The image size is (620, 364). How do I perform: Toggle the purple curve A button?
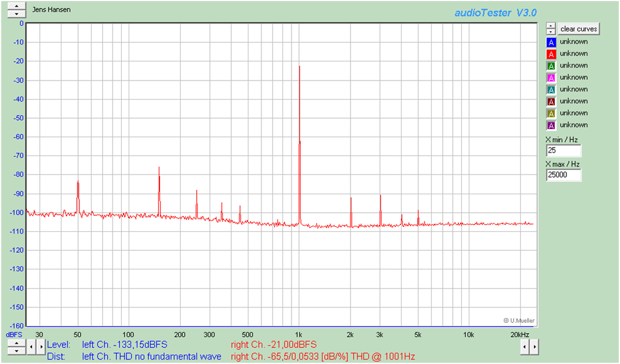coord(551,125)
